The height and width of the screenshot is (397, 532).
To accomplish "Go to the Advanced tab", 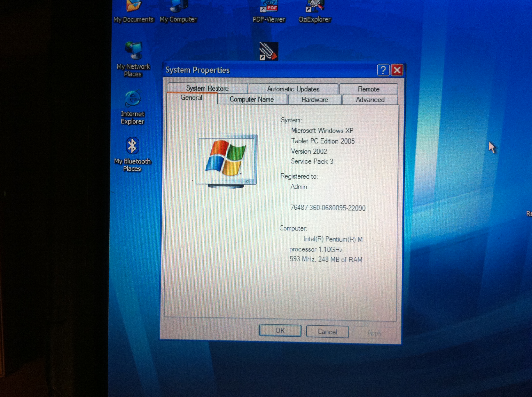I will pos(370,100).
